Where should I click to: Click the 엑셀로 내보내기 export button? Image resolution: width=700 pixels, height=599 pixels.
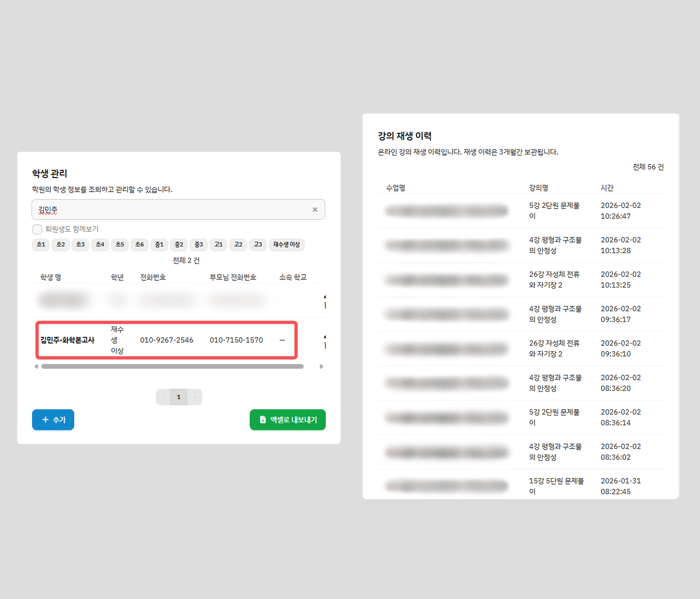click(288, 420)
